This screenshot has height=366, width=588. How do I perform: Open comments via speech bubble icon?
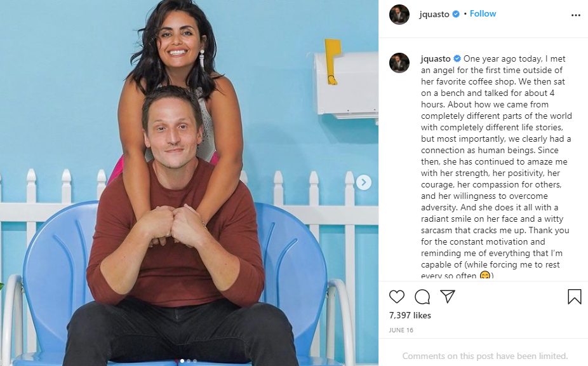tap(422, 297)
